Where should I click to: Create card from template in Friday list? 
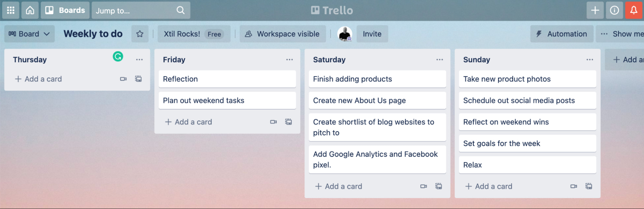(x=289, y=122)
